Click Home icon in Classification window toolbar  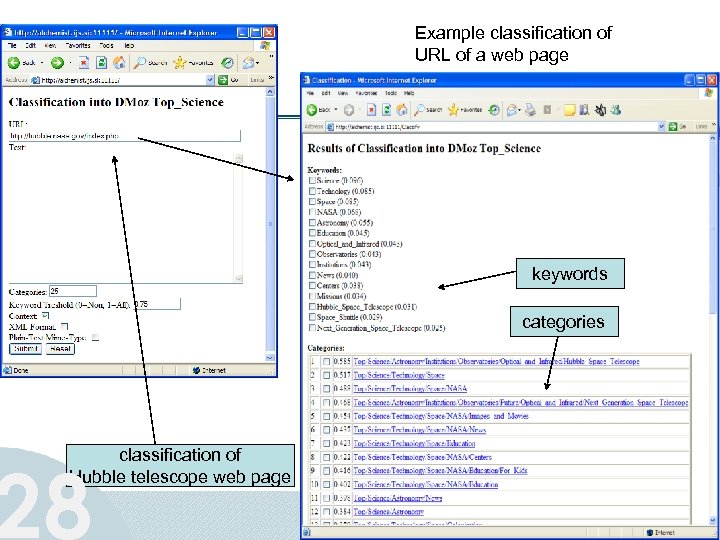tap(402, 110)
